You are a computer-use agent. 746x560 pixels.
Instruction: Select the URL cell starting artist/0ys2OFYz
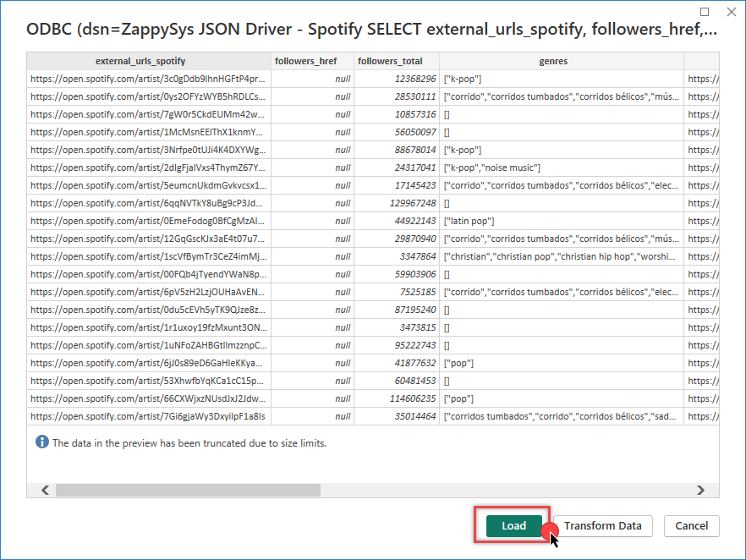point(149,96)
